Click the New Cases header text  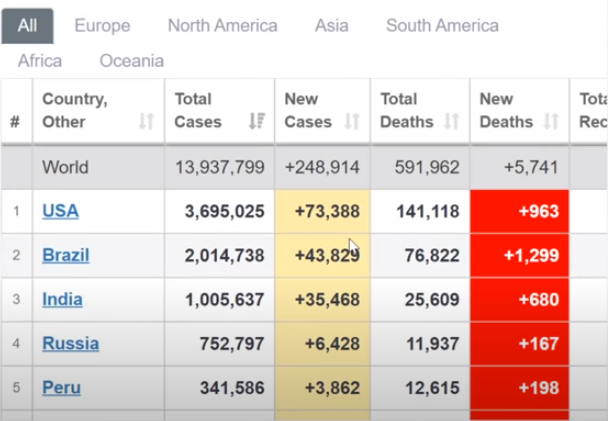click(x=308, y=110)
